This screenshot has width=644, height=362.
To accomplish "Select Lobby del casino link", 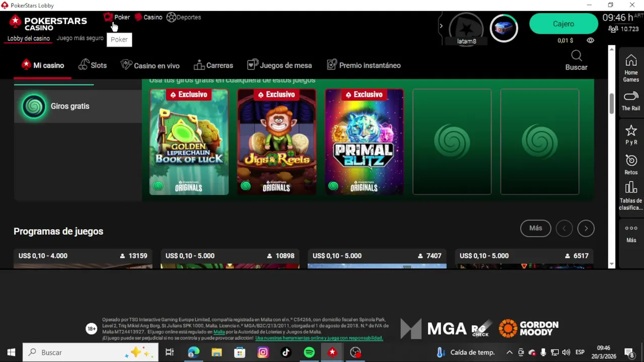I will tap(29, 38).
